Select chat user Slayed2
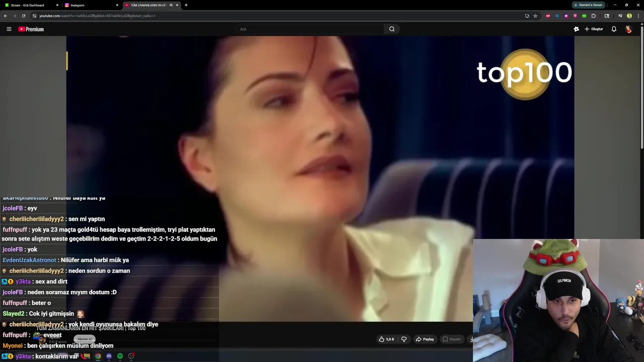The width and height of the screenshot is (644, 362). [14, 314]
